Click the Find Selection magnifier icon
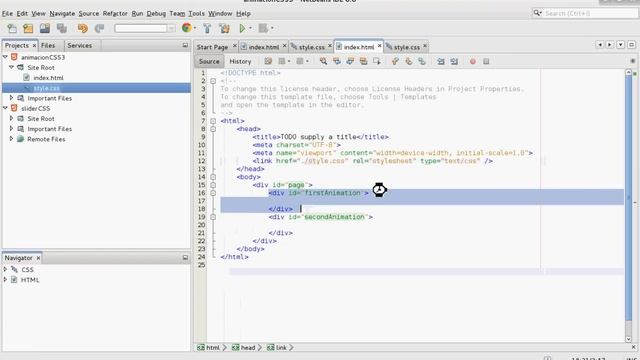640x360 pixels. [x=323, y=61]
